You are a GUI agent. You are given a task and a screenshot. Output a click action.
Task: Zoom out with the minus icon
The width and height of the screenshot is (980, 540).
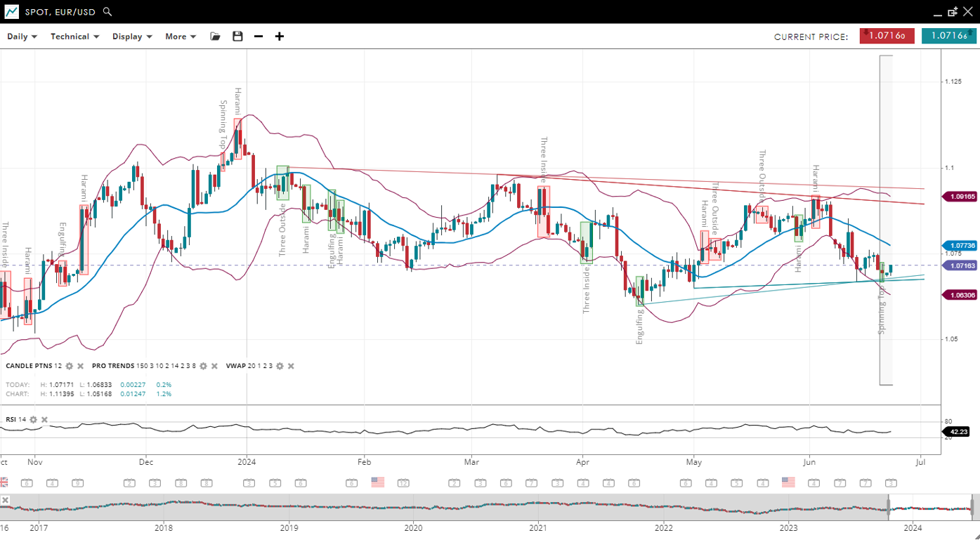[259, 37]
